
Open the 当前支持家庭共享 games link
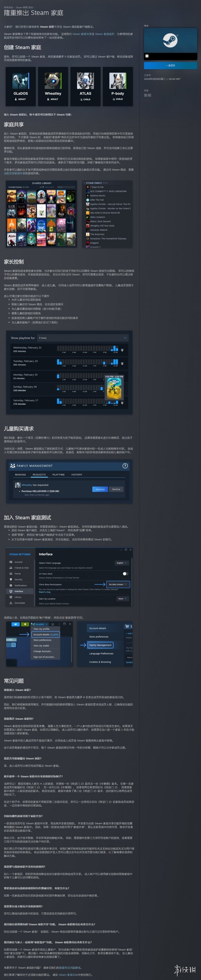[x=15, y=173]
